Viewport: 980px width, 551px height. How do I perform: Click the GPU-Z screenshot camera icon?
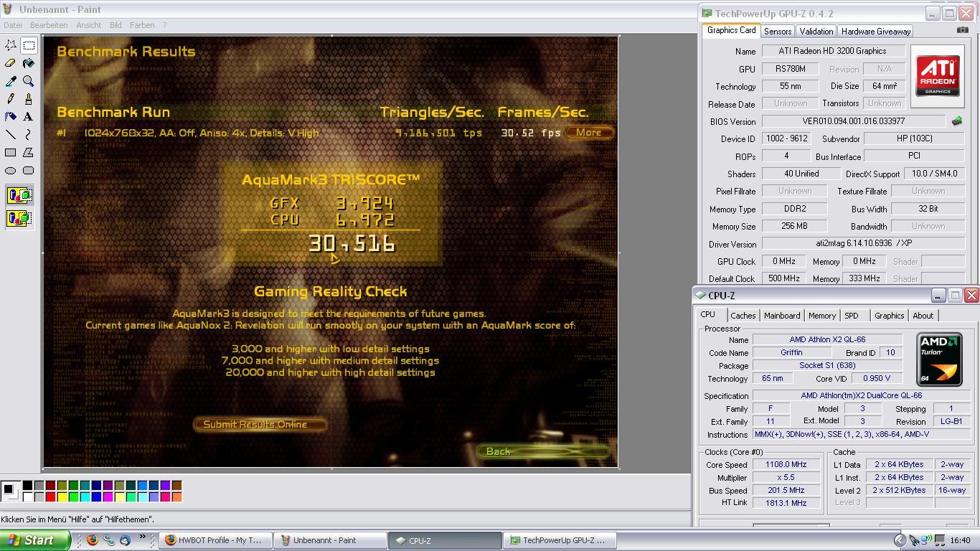pos(963,30)
